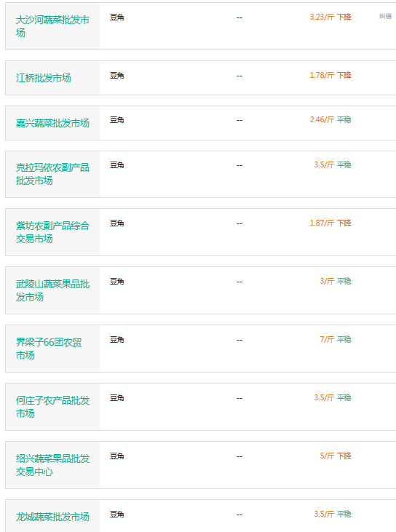Screen dimensions: 396x532
Task: Open the 嘉兴蔬菜批发市场 market link
Action: (52, 123)
